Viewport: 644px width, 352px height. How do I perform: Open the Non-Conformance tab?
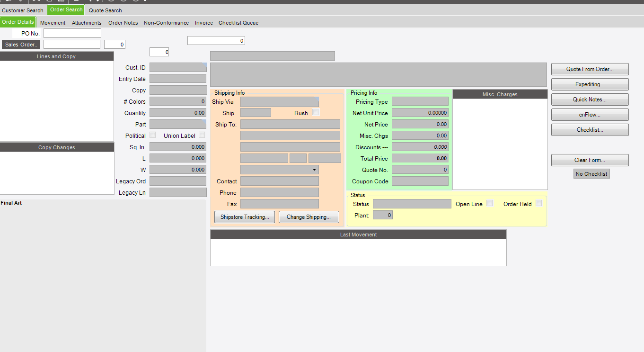click(x=166, y=23)
